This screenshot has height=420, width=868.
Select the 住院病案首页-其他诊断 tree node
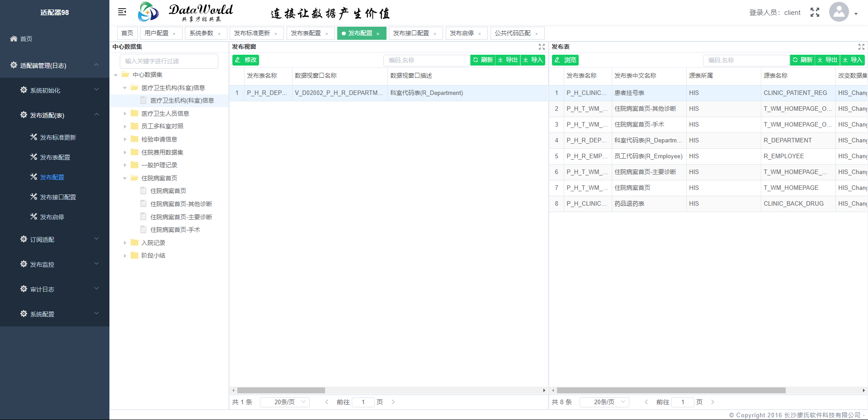click(181, 204)
